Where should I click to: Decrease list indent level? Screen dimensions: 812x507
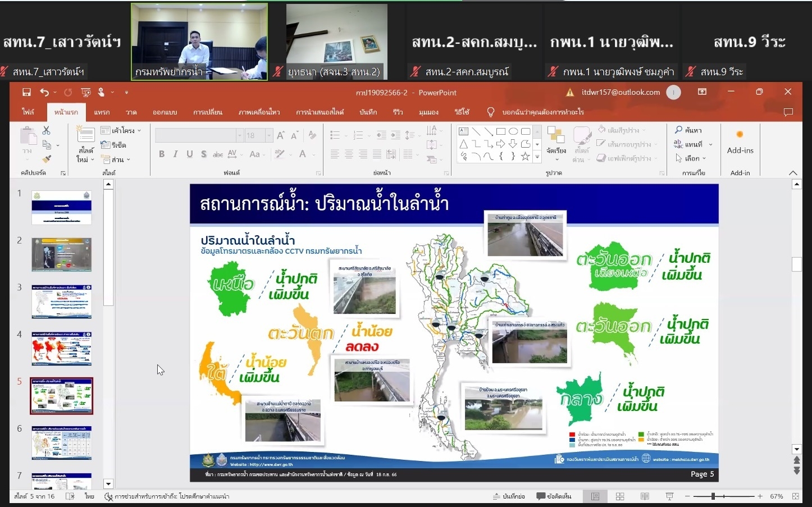tap(381, 135)
